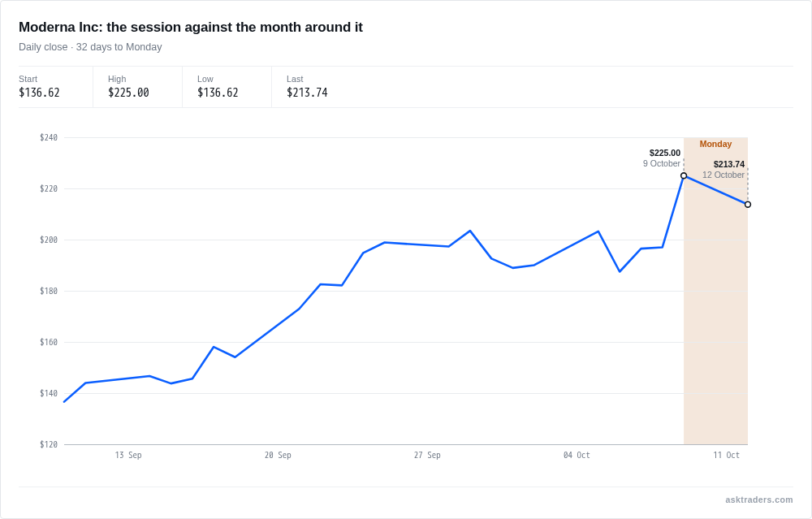Click the '12 October' annotation date

point(723,175)
